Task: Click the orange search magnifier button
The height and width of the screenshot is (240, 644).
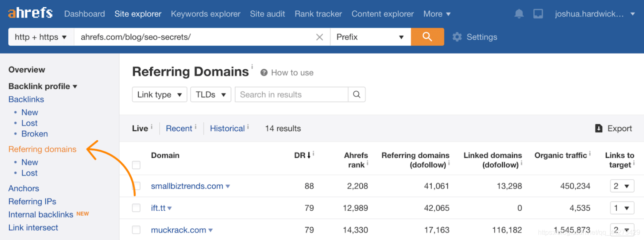Action: [427, 37]
